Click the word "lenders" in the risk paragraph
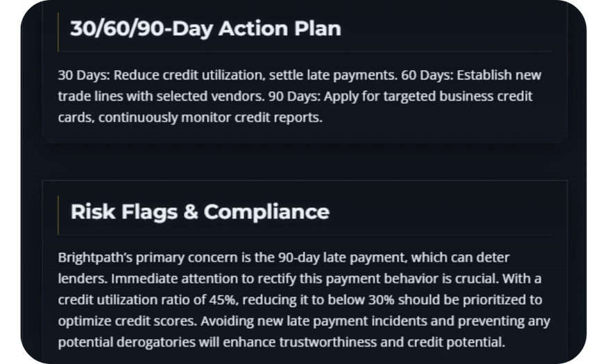 click(x=81, y=279)
